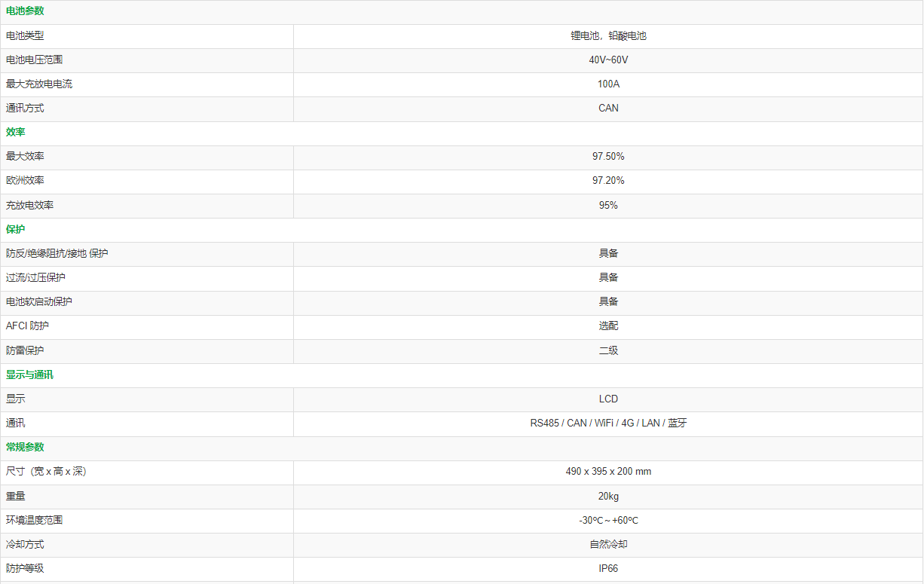Select the 二级 lightning protection value

pos(608,350)
